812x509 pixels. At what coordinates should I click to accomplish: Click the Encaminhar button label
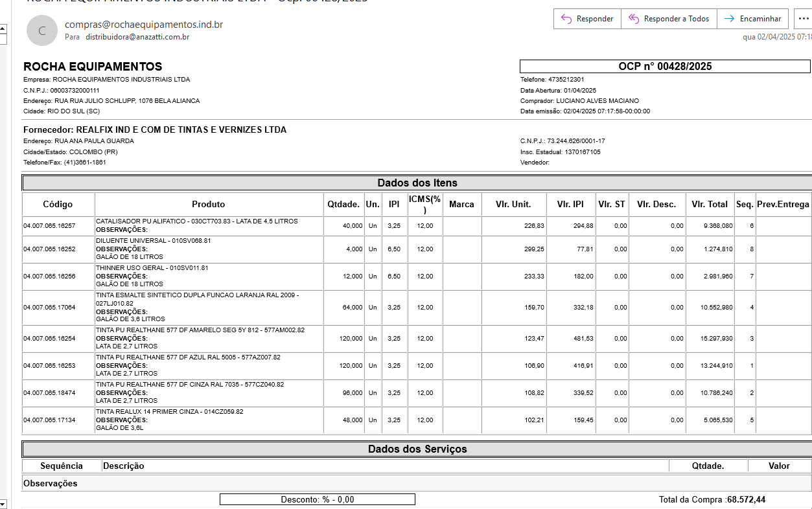tap(761, 19)
